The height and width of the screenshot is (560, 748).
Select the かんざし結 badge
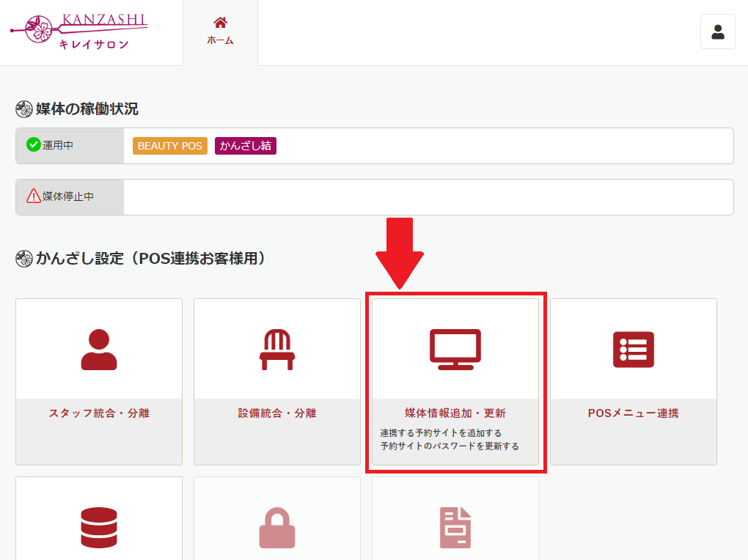tap(246, 146)
